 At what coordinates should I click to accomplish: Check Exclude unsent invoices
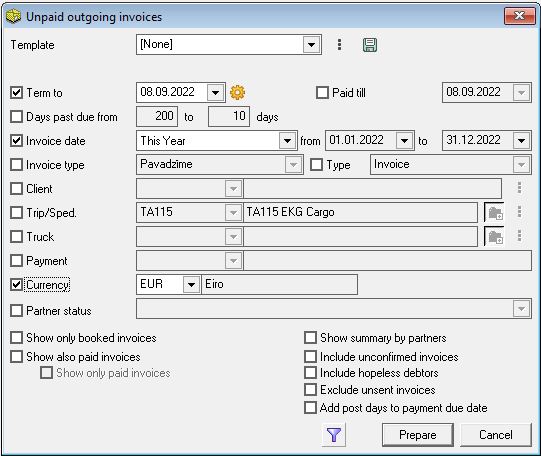point(310,390)
